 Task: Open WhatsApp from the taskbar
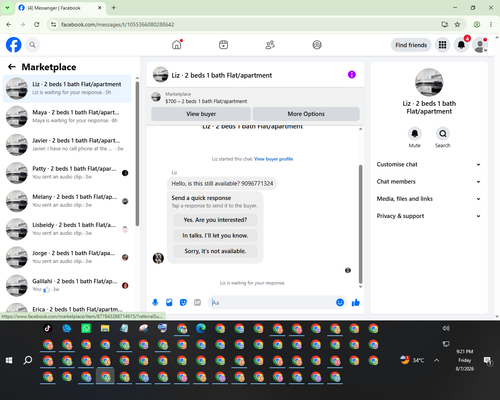(x=86, y=328)
